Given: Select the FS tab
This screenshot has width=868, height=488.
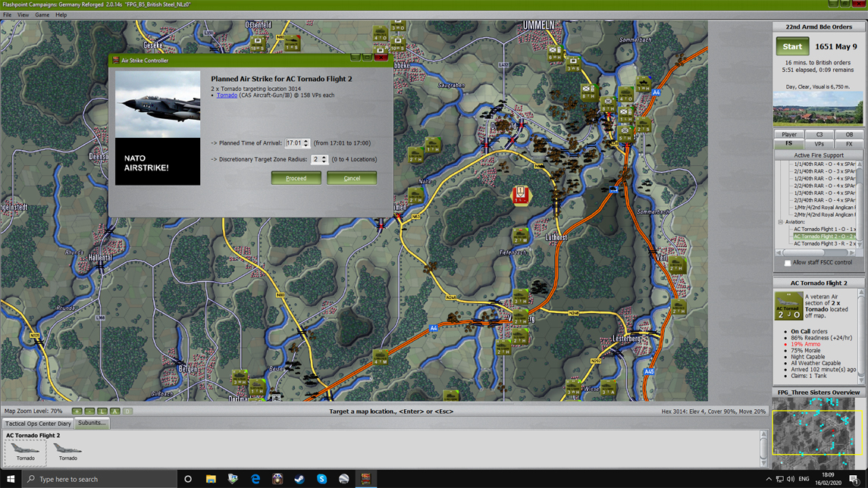Looking at the screenshot, I should click(789, 144).
